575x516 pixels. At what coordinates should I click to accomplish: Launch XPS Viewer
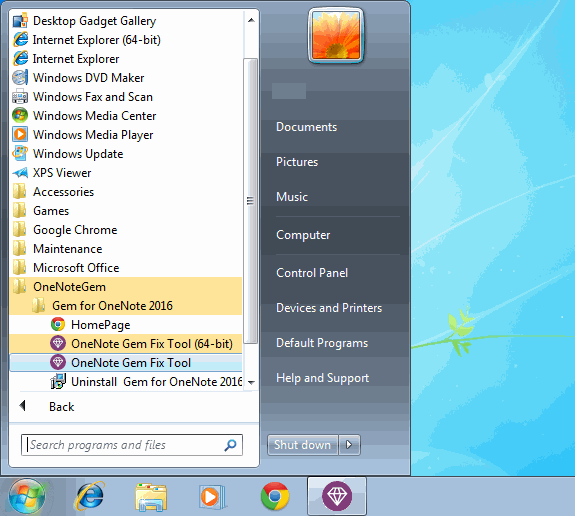126,173
